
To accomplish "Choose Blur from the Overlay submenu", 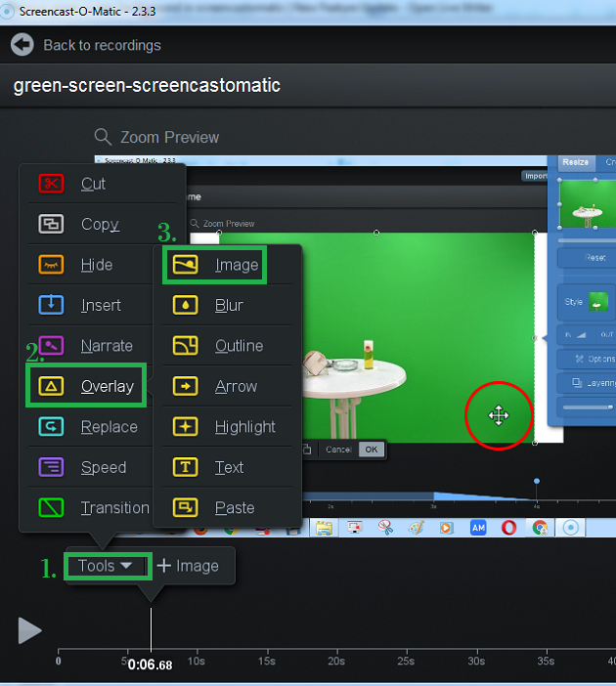I will point(228,305).
